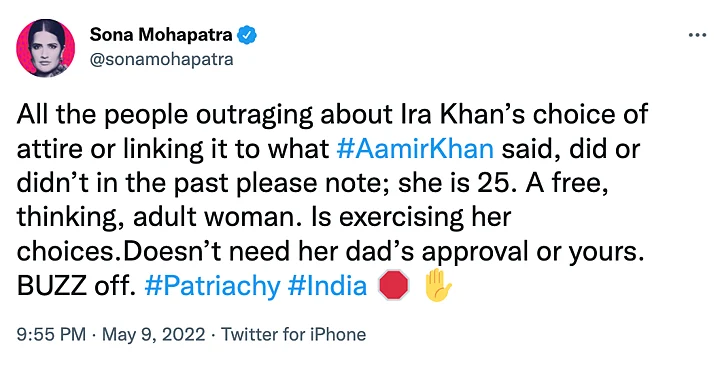Click the 9:55 PM timestamp
This screenshot has height=365, width=720.
click(x=51, y=334)
